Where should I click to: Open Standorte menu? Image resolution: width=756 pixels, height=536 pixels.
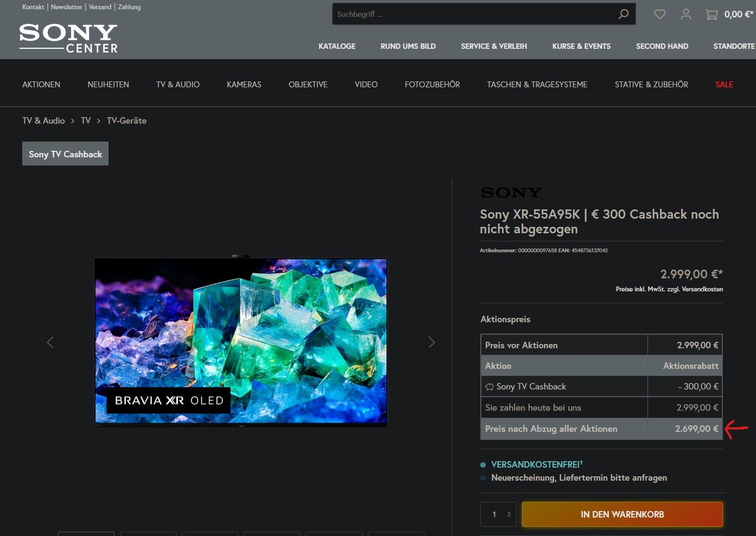click(734, 46)
